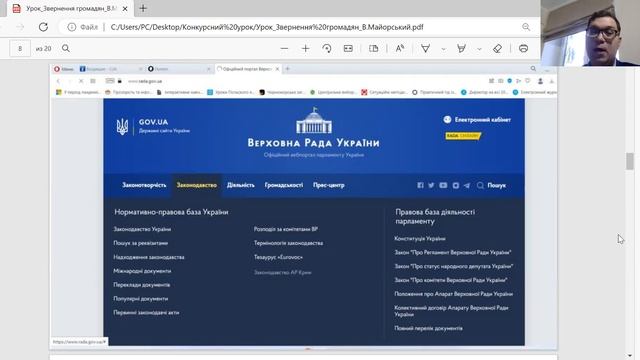The image size is (640, 360).
Task: Expand the Draw tool options arrow
Action: click(443, 49)
